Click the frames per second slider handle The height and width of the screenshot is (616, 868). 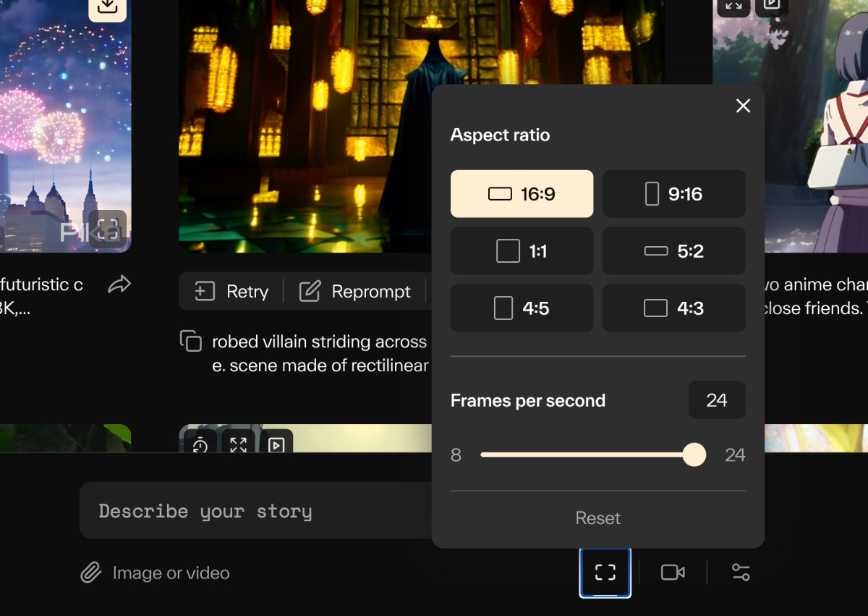(x=694, y=455)
